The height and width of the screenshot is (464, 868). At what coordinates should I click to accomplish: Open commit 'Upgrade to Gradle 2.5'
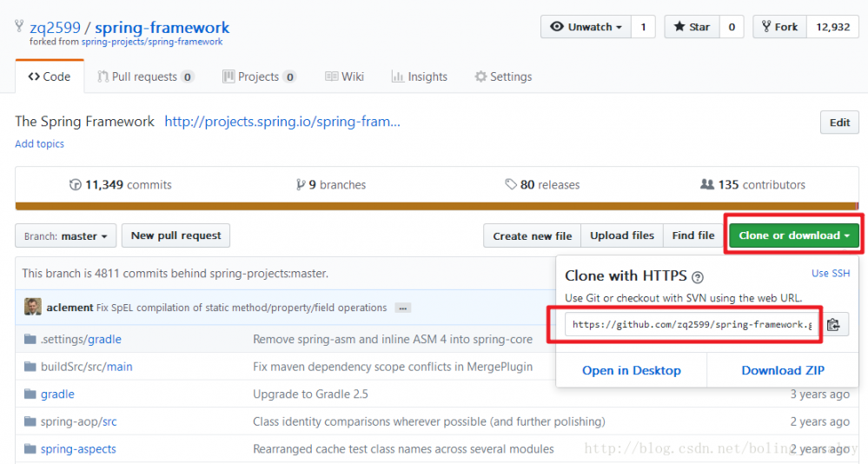tap(310, 394)
